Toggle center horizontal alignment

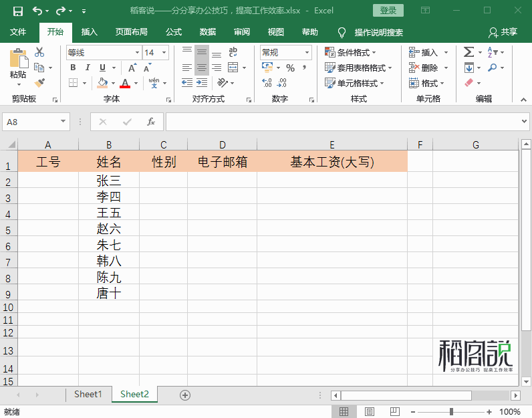(x=202, y=68)
